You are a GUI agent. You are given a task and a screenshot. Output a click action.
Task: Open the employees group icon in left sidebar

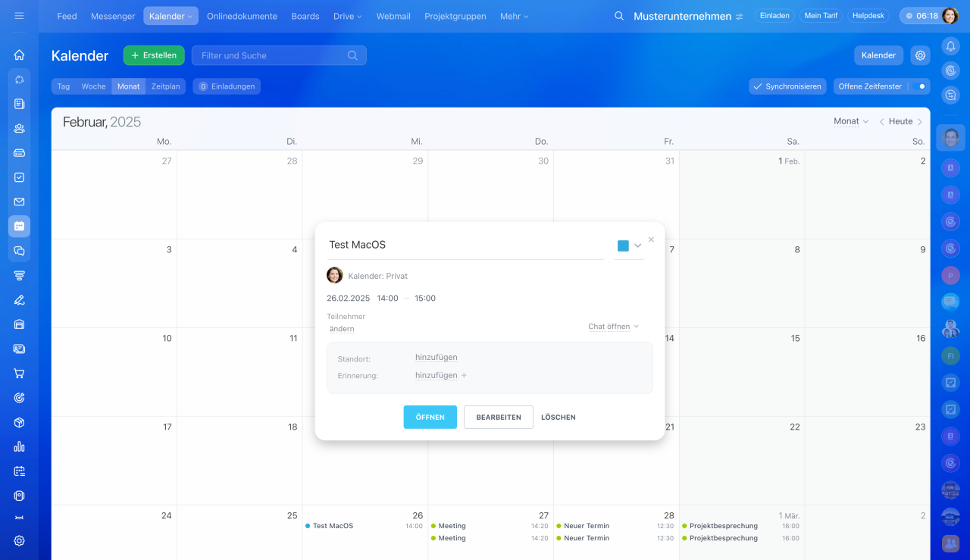pos(19,128)
